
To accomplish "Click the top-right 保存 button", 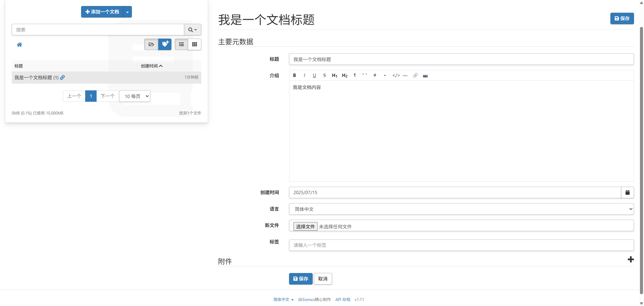I will pyautogui.click(x=622, y=18).
